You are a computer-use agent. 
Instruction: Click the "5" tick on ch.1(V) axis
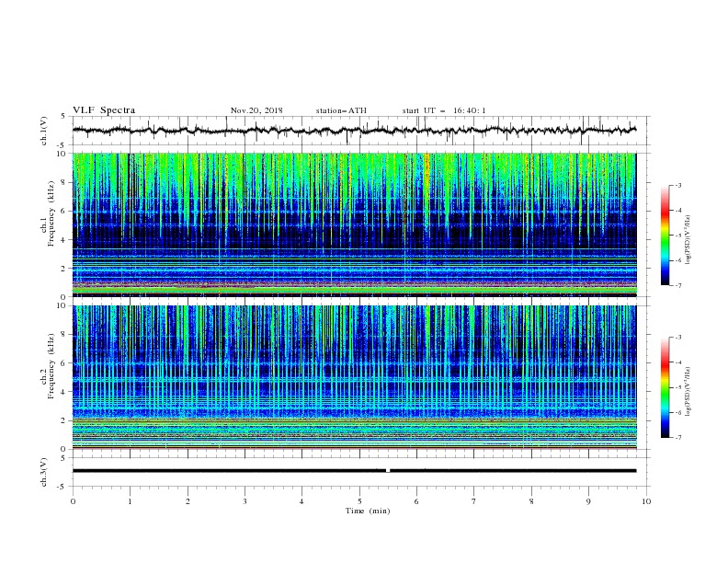coord(64,117)
